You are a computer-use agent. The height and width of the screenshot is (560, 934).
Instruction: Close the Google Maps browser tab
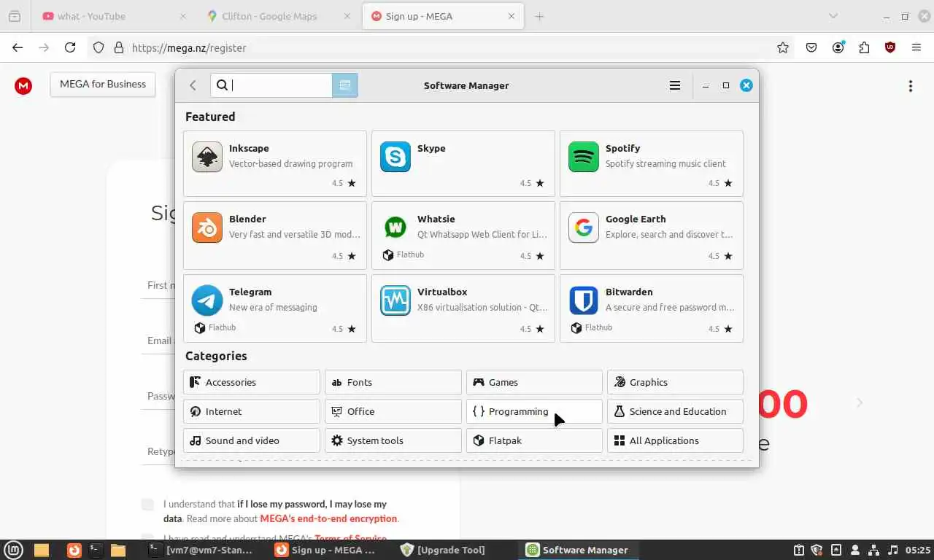click(347, 16)
